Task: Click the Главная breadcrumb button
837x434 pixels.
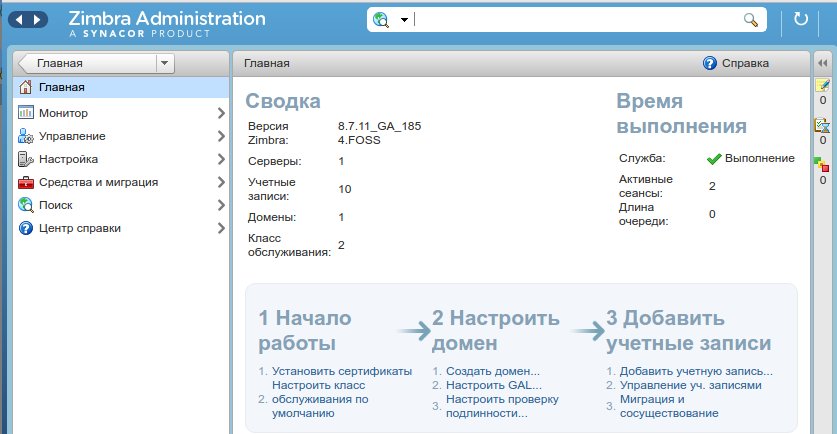Action: tap(88, 63)
